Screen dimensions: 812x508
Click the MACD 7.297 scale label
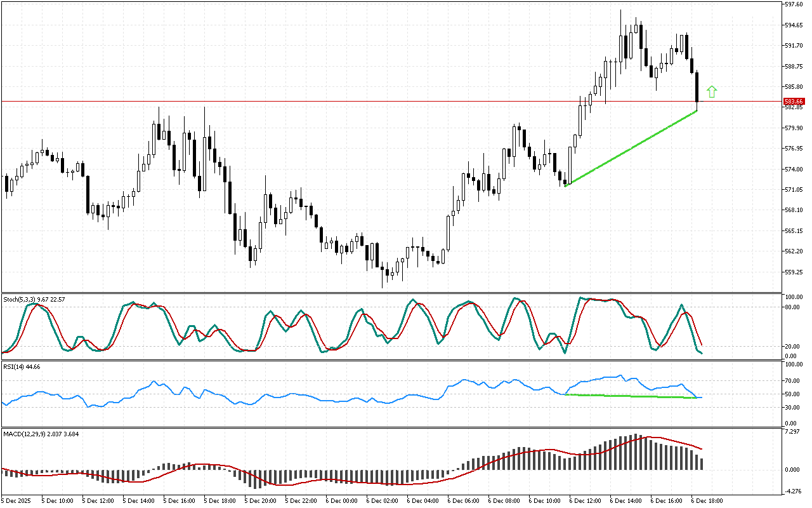793,432
